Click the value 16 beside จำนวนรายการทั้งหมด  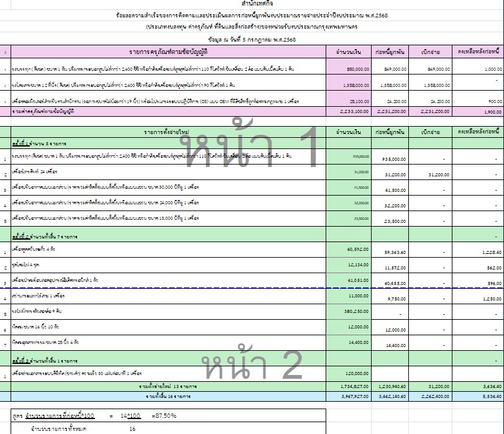pos(132,429)
